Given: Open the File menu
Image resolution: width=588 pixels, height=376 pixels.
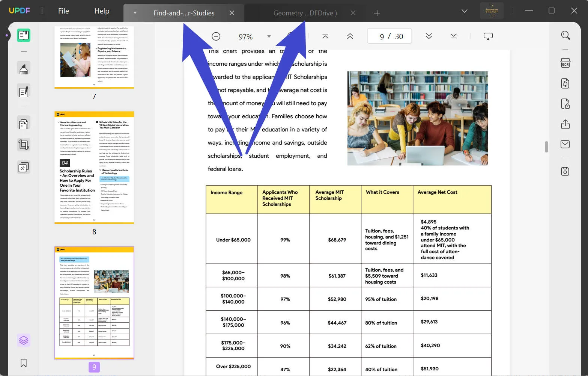Looking at the screenshot, I should point(63,11).
